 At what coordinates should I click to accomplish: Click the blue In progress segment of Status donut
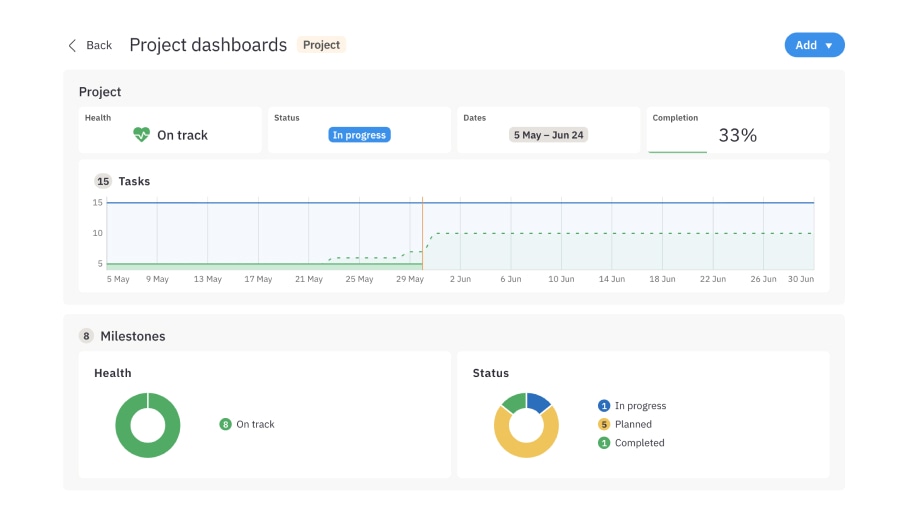(538, 402)
